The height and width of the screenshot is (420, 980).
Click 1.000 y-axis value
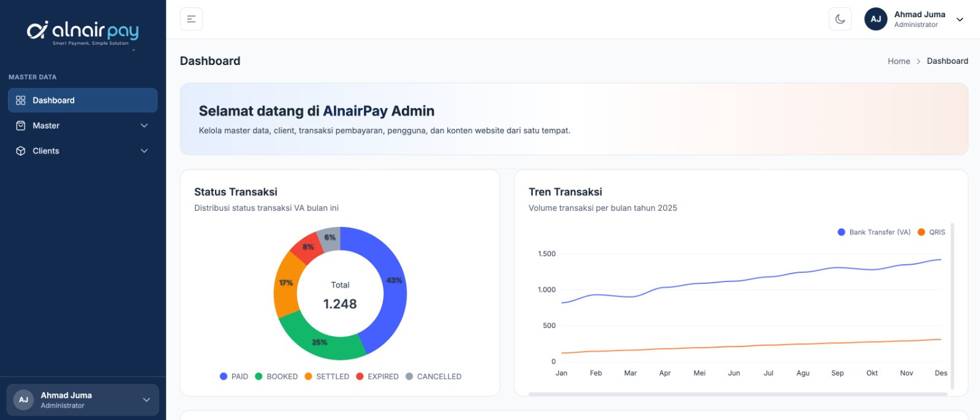click(546, 290)
